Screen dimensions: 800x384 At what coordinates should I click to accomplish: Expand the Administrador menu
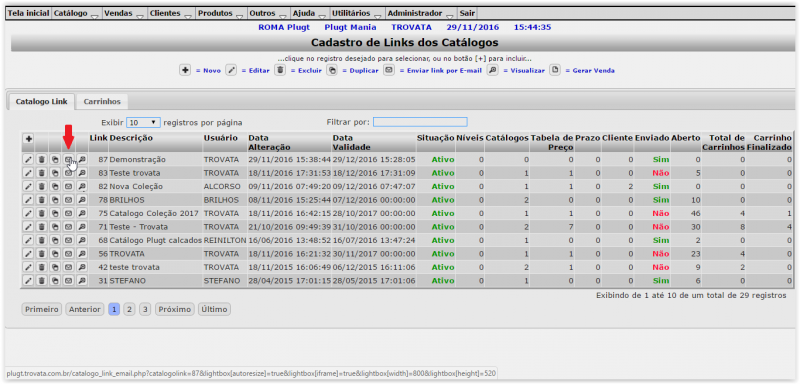tap(421, 14)
